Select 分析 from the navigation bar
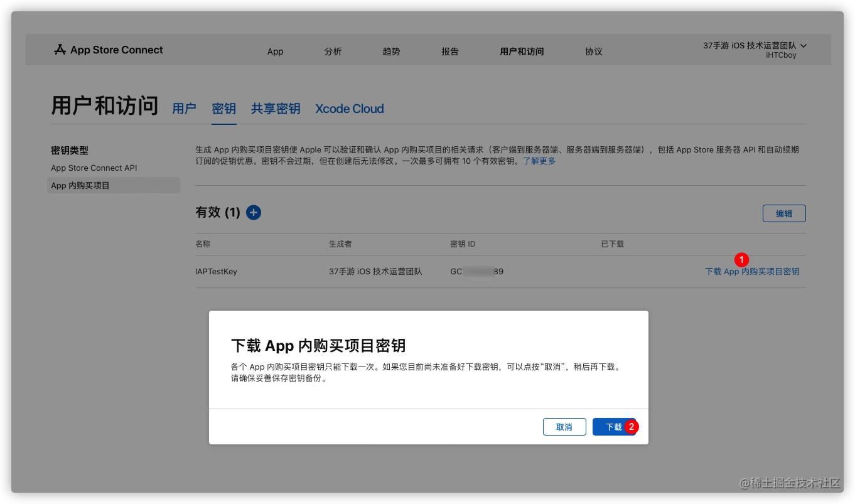855x504 pixels. point(333,51)
